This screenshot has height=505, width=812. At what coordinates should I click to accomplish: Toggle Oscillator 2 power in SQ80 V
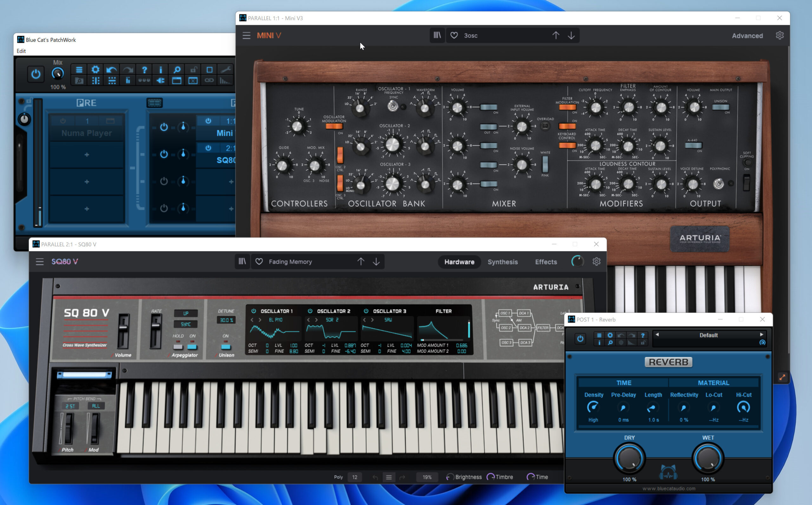click(310, 311)
